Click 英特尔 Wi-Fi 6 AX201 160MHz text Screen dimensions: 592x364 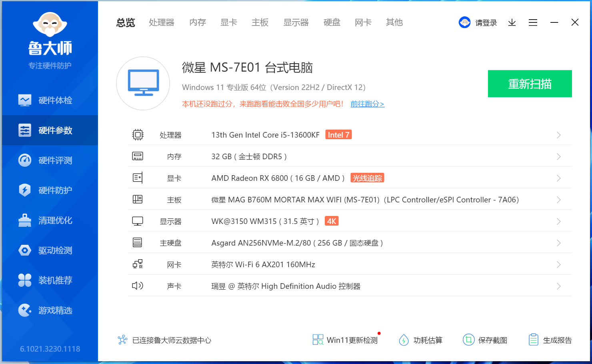point(263,265)
